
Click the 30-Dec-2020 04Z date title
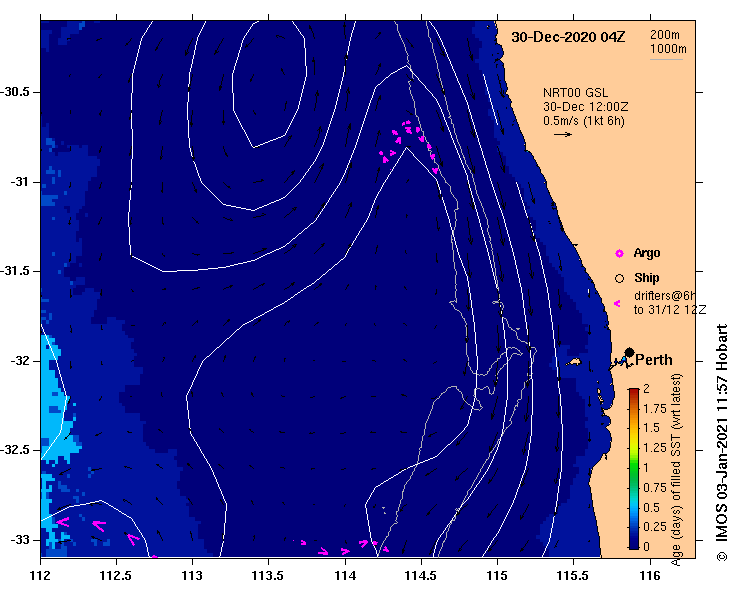tap(568, 37)
